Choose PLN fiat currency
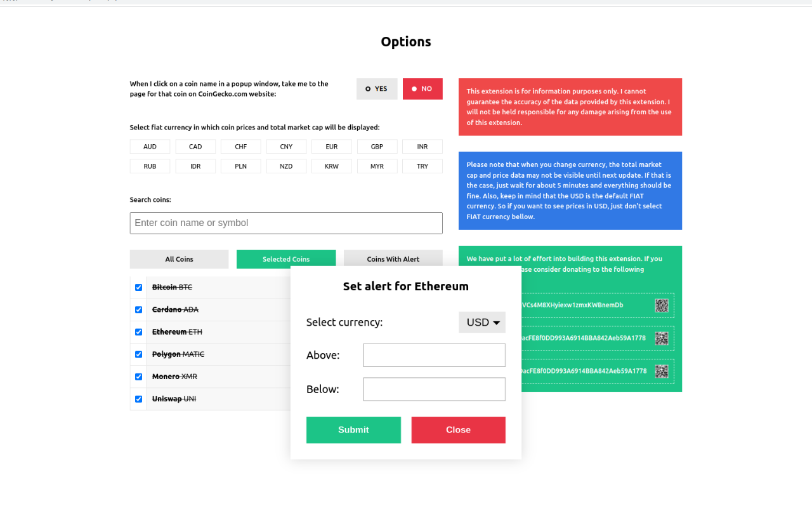 click(x=241, y=166)
